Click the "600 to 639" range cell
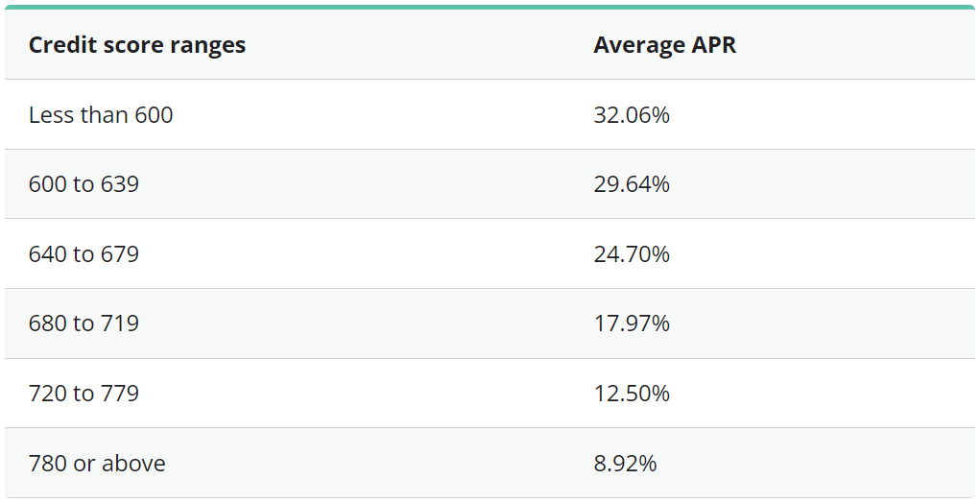 (84, 184)
